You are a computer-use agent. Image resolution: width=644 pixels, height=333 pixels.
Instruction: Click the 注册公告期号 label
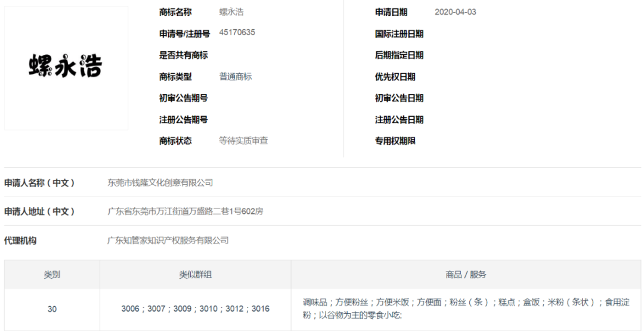click(x=184, y=120)
